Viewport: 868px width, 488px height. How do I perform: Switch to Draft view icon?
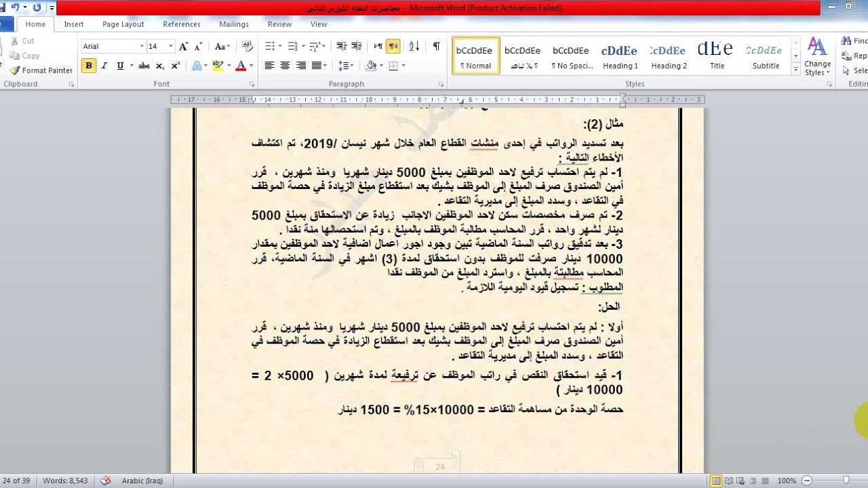point(766,481)
